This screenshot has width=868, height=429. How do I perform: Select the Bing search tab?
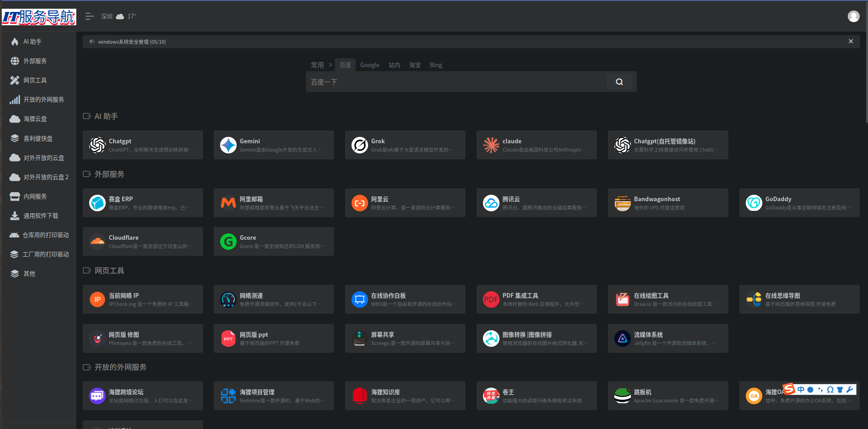pyautogui.click(x=436, y=65)
